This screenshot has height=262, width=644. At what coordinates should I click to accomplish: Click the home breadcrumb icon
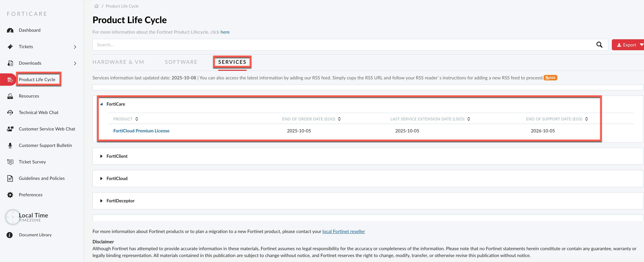click(x=96, y=6)
